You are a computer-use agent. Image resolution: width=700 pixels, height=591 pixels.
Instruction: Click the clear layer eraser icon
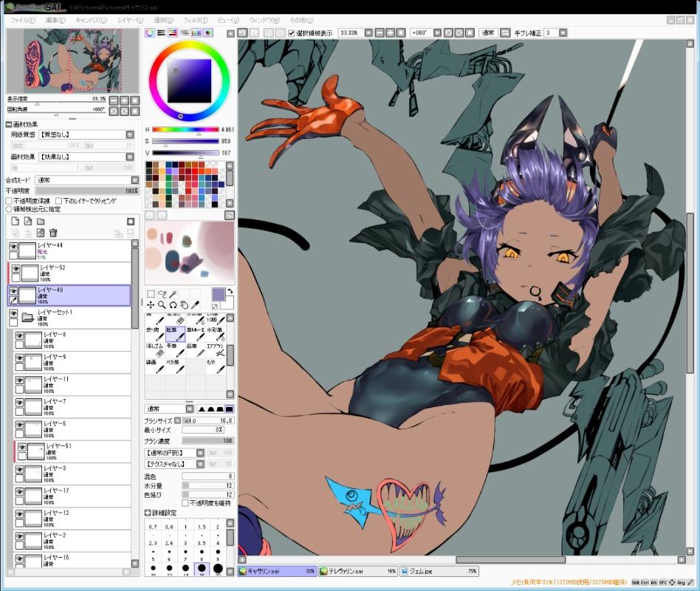41,233
